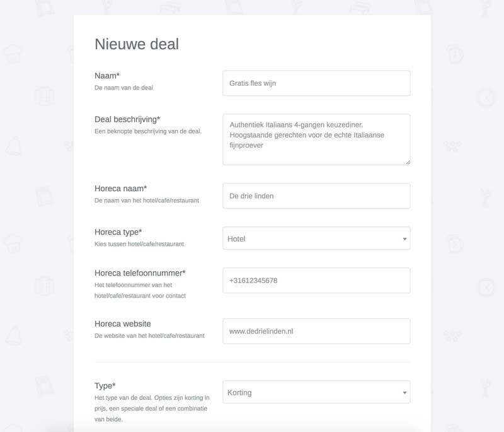Click the Horeca telefoonnummer input field
Viewport: 504px width, 432px height.
point(316,281)
